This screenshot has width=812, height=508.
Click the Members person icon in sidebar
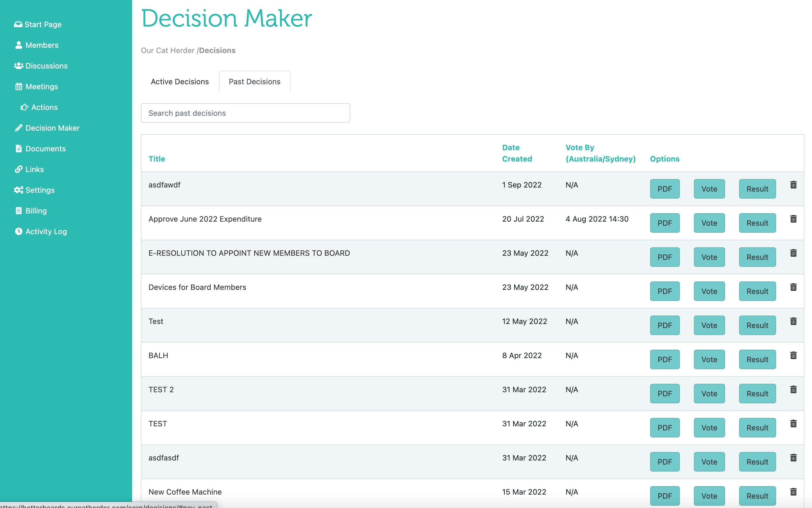(18, 45)
